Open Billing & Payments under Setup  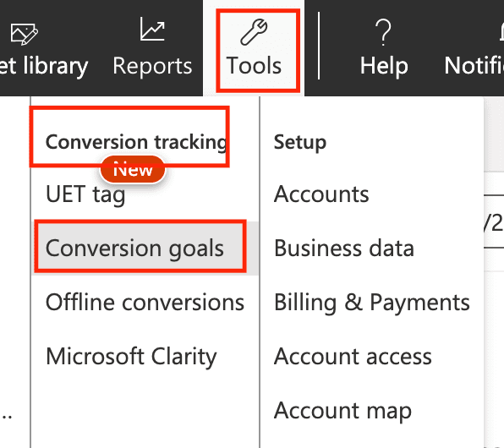[x=372, y=303]
